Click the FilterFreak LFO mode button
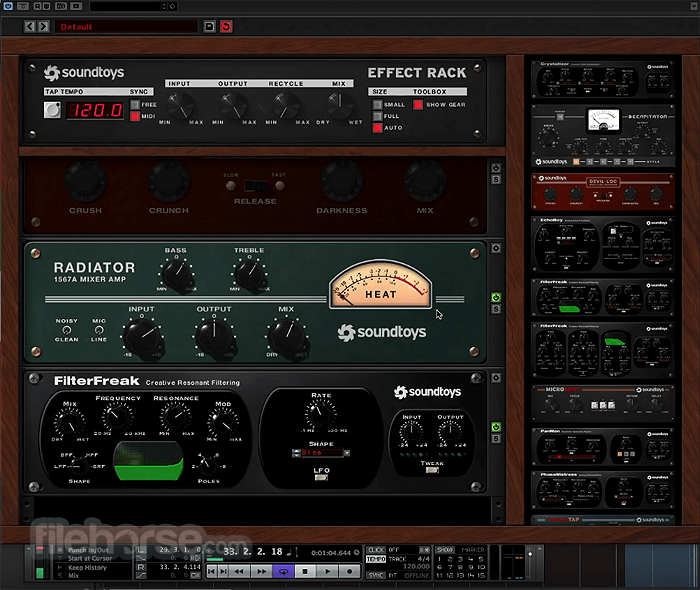This screenshot has height=590, width=700. pyautogui.click(x=321, y=478)
